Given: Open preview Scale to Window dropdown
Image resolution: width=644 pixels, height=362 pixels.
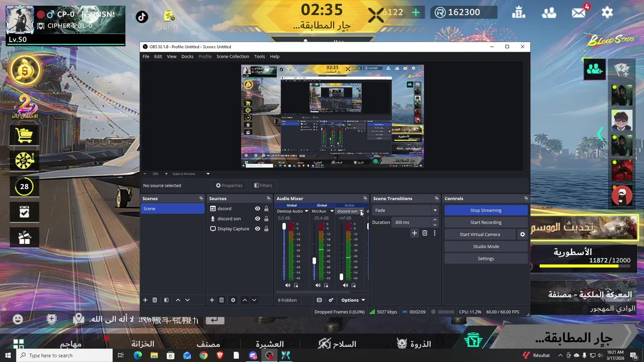Looking at the screenshot, I should [x=208, y=174].
